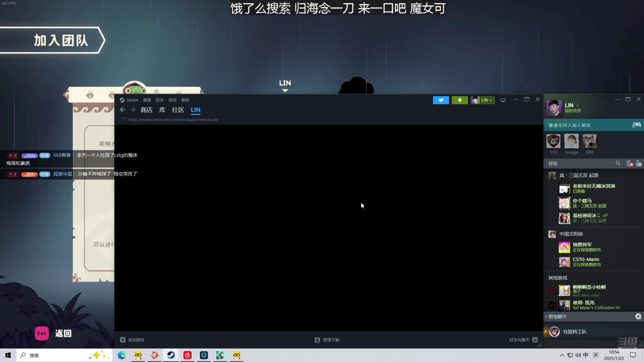Viewport: 644px width, 362px height.
Task: Switch to 库 tab
Action: click(x=162, y=110)
